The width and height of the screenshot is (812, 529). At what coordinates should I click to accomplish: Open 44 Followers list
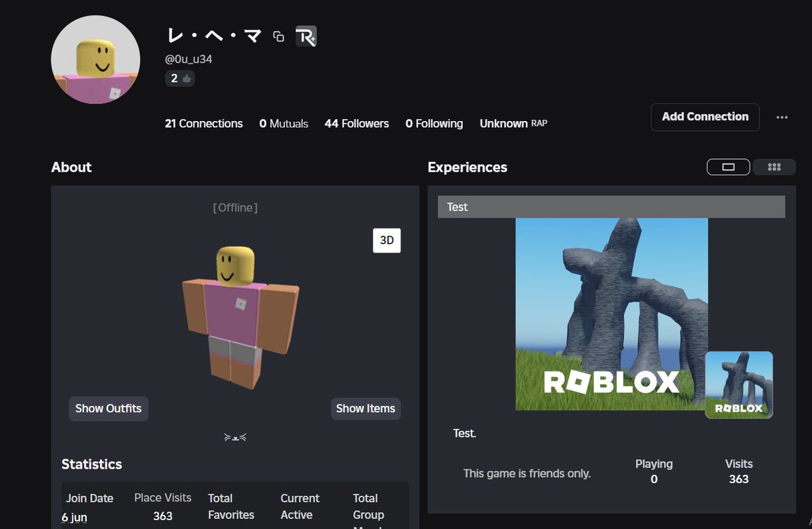pyautogui.click(x=357, y=124)
